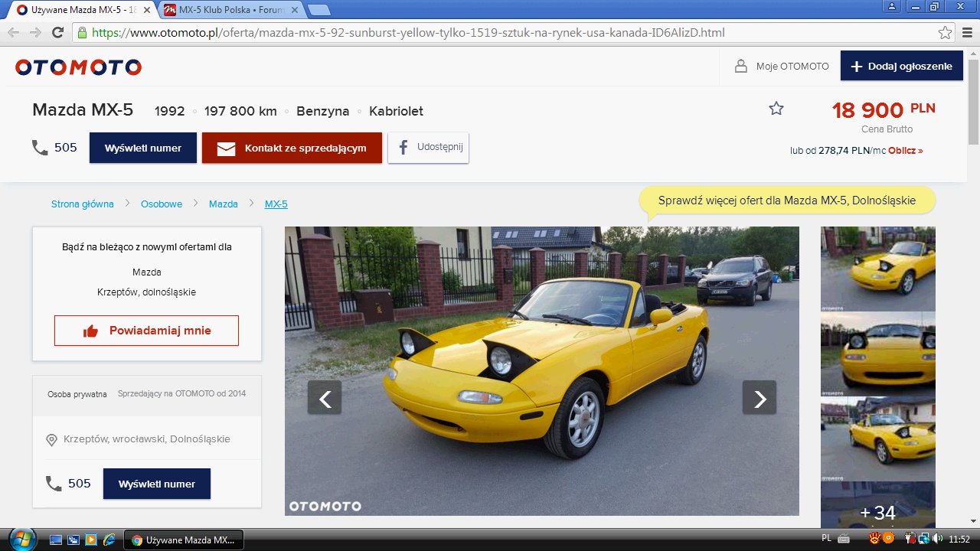Click the Chrome user profile button

pyautogui.click(x=892, y=6)
